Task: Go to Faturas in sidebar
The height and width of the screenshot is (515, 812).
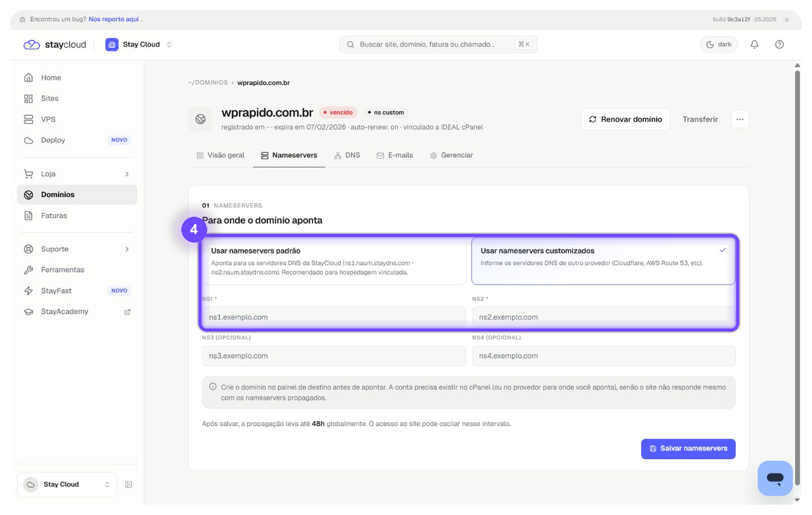Action: coord(77,216)
